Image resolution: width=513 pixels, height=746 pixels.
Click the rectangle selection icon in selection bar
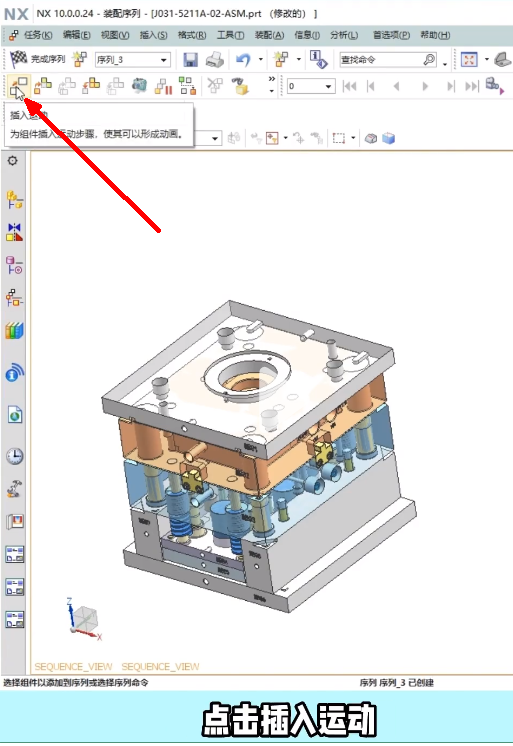pos(338,138)
